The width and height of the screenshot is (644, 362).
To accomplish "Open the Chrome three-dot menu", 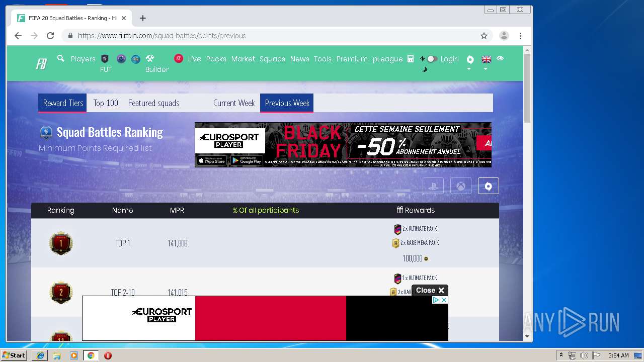I will [520, 36].
